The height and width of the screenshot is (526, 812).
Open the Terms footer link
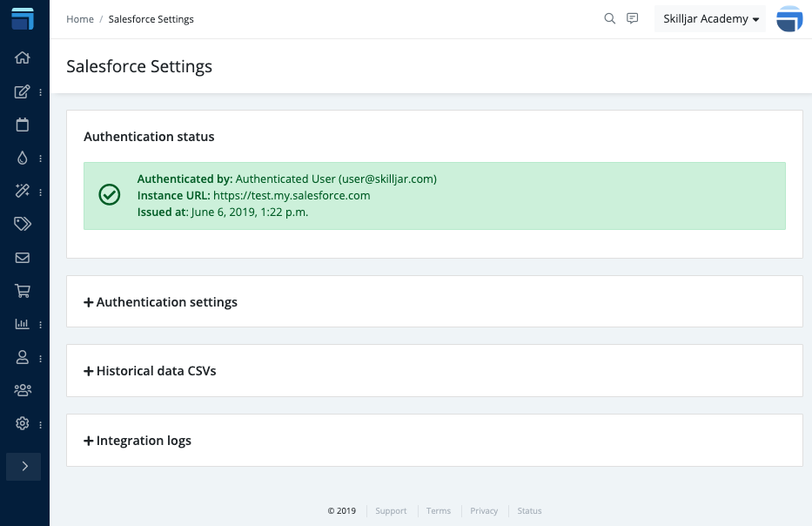pos(439,511)
